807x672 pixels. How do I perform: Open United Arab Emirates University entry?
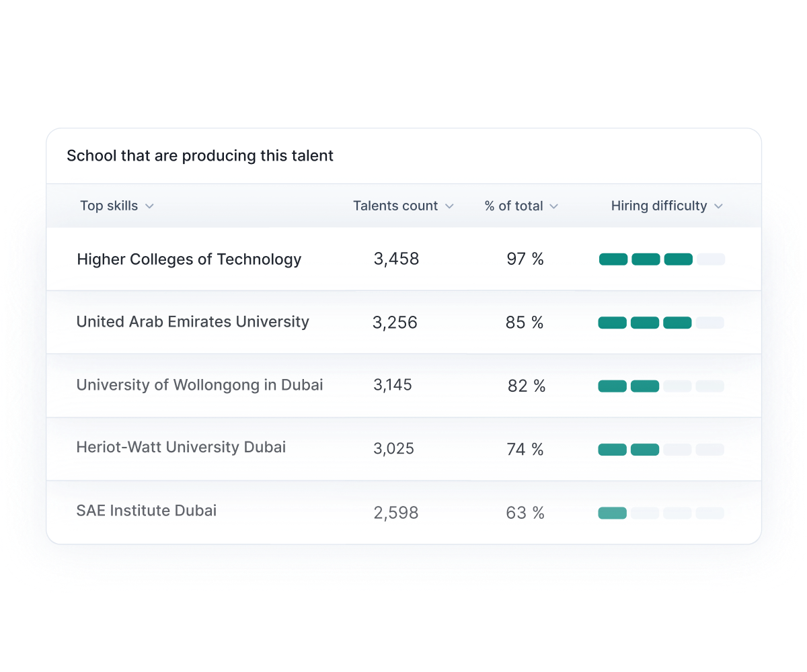pyautogui.click(x=192, y=322)
